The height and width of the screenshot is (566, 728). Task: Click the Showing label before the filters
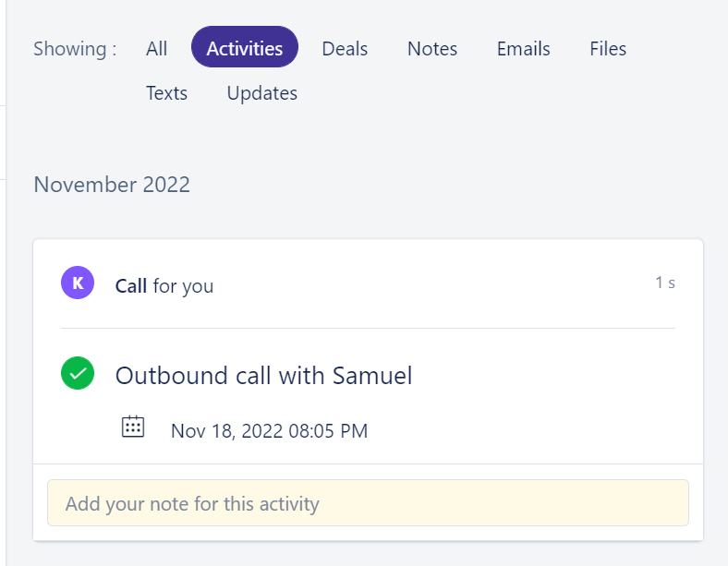pos(75,49)
